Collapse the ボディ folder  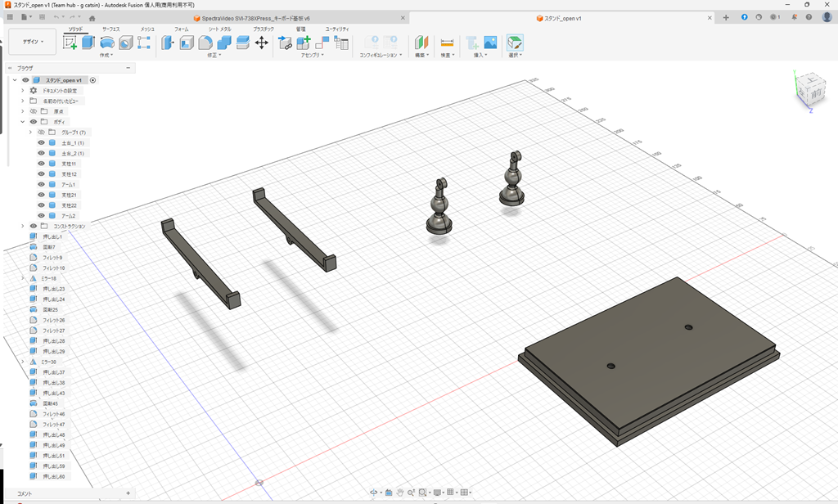[x=22, y=121]
